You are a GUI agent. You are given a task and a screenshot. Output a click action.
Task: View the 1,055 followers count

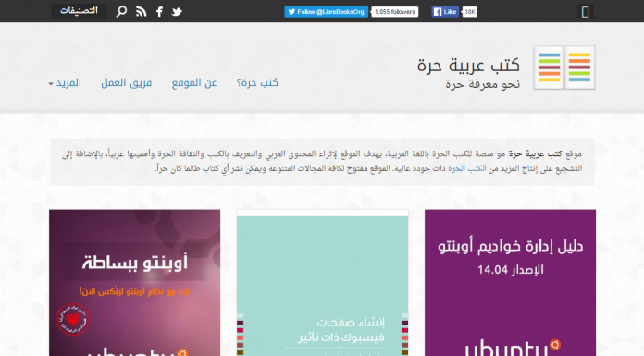pos(395,12)
